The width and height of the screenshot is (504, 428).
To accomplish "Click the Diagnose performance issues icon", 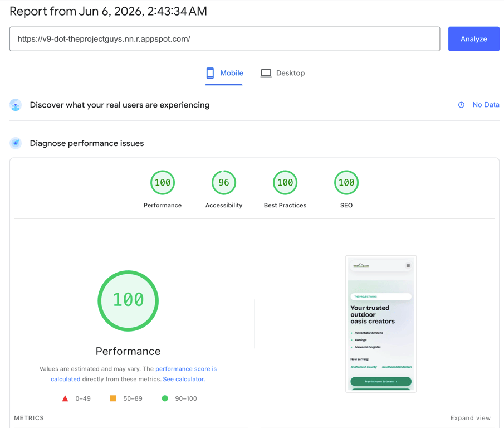I will pos(16,143).
